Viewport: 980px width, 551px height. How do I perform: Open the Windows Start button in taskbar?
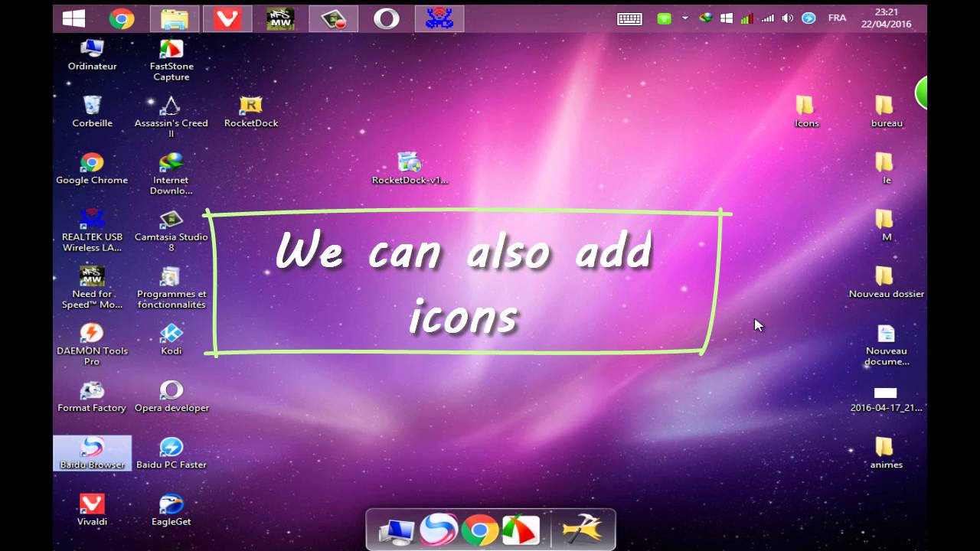click(x=73, y=18)
